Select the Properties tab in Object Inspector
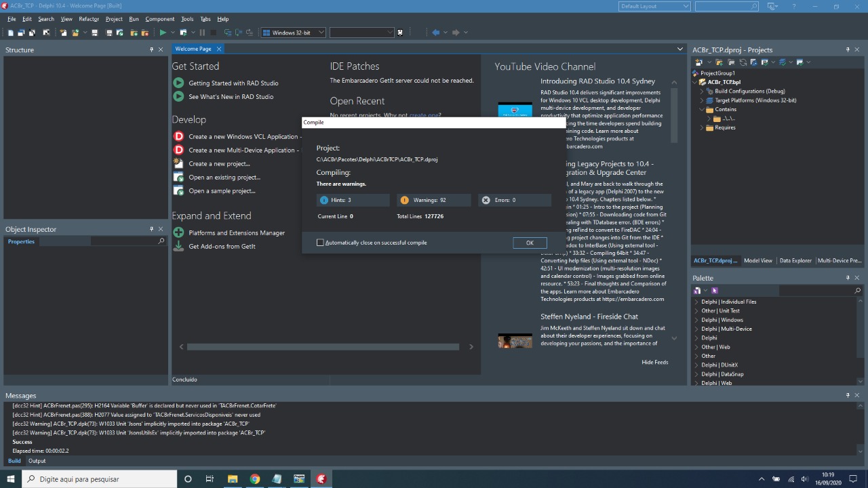 [x=21, y=241]
